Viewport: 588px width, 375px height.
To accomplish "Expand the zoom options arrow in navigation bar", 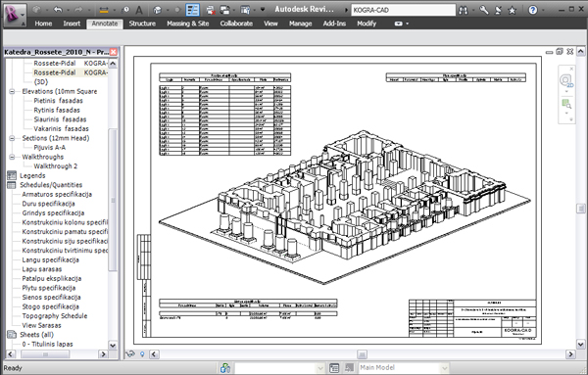I will tap(566, 114).
